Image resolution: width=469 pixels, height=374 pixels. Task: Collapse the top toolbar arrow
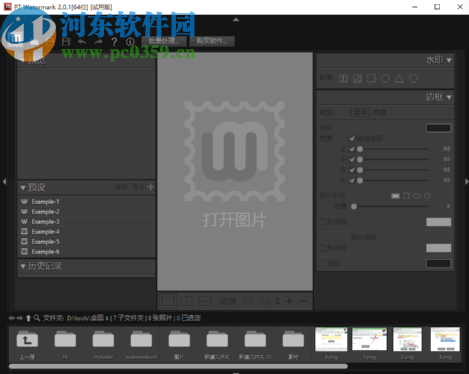236,20
